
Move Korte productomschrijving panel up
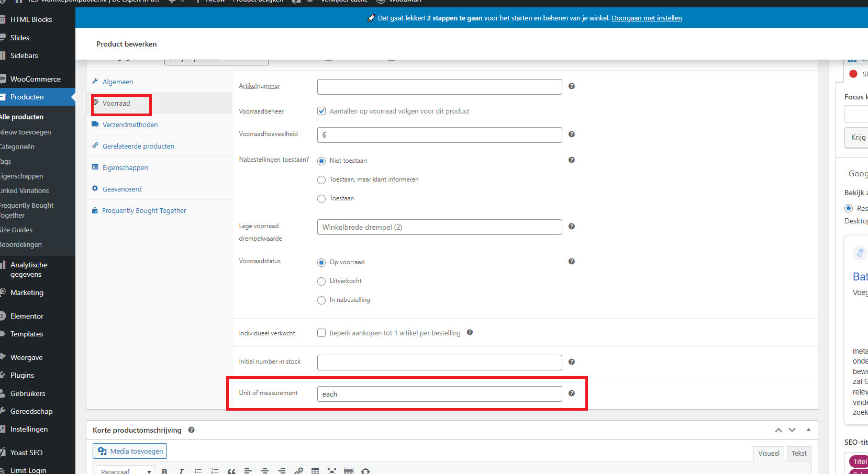tap(778, 430)
